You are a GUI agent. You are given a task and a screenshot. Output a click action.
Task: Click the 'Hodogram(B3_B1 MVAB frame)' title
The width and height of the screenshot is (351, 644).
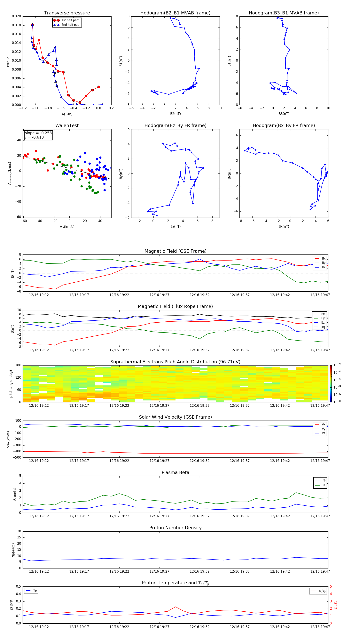284,13
